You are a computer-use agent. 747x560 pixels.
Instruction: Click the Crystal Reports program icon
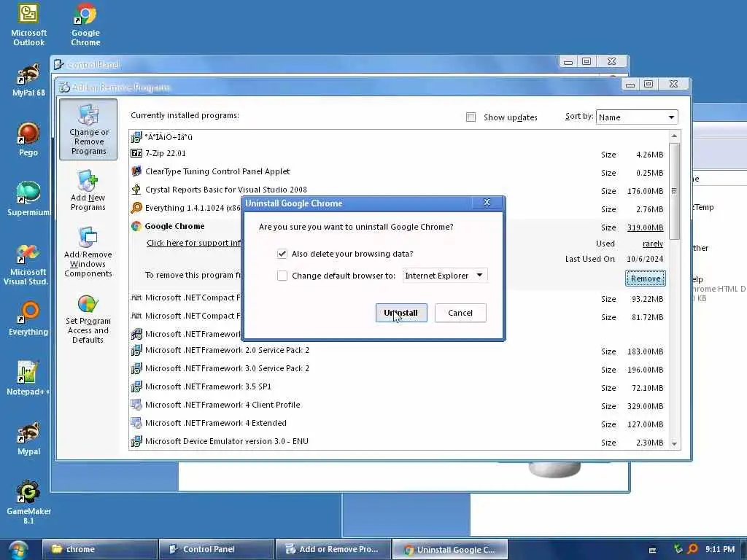(136, 190)
